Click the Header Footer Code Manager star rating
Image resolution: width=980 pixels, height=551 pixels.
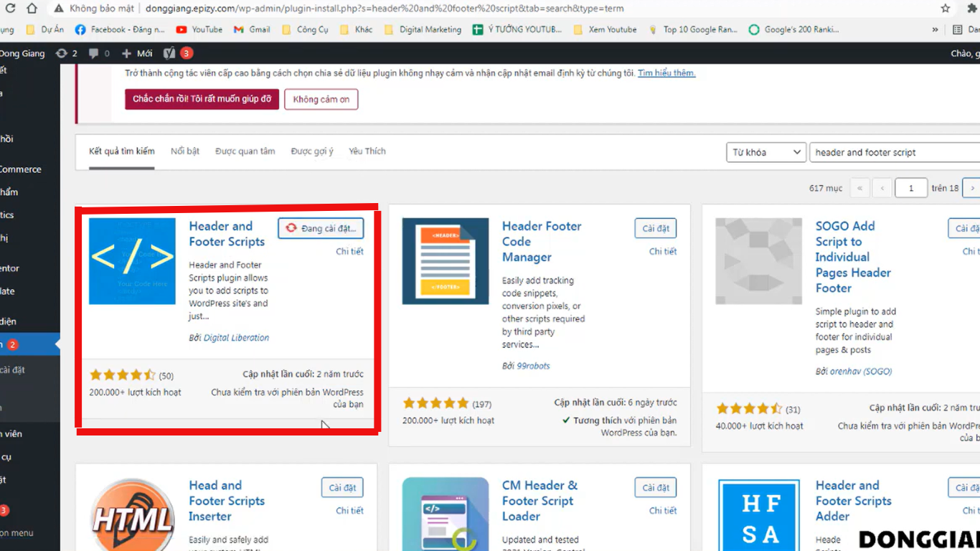point(435,403)
